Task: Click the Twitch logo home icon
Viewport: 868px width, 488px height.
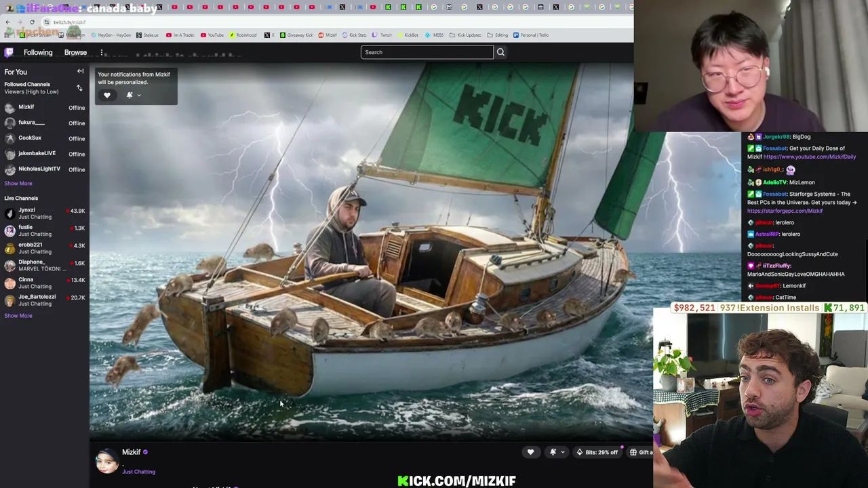Action: [x=9, y=52]
